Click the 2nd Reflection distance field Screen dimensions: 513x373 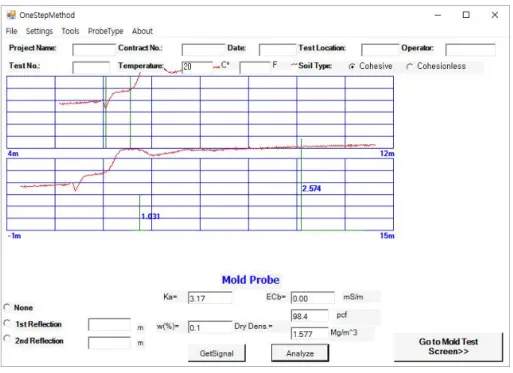click(x=109, y=343)
